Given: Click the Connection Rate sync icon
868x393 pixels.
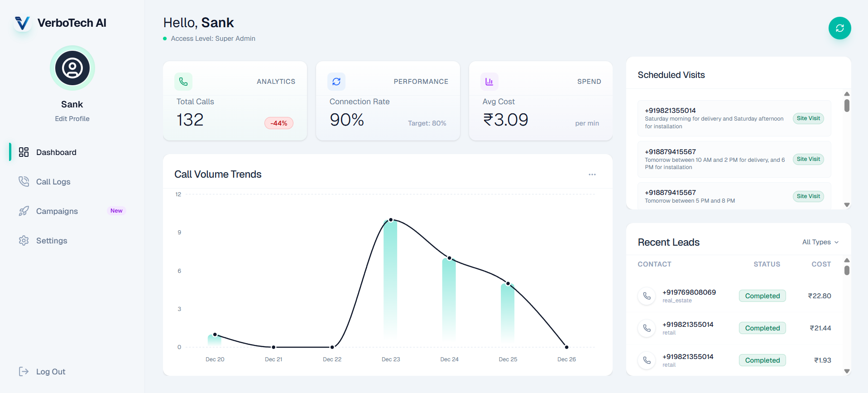Looking at the screenshot, I should pyautogui.click(x=336, y=82).
